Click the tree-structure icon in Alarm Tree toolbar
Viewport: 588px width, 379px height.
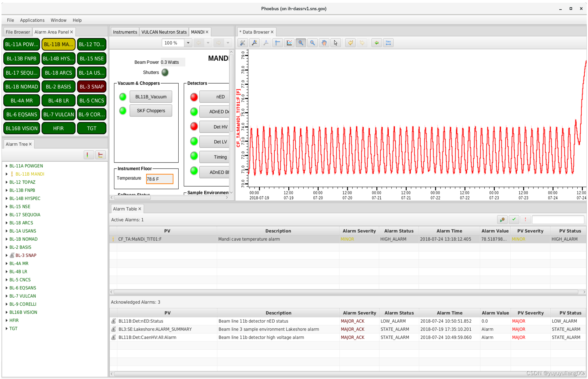point(100,155)
